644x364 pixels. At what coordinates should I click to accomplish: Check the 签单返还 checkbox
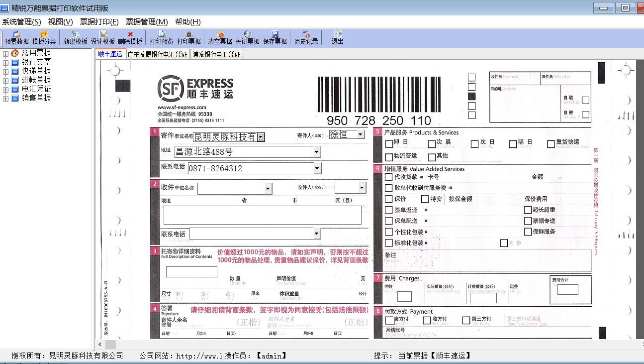[389, 210]
